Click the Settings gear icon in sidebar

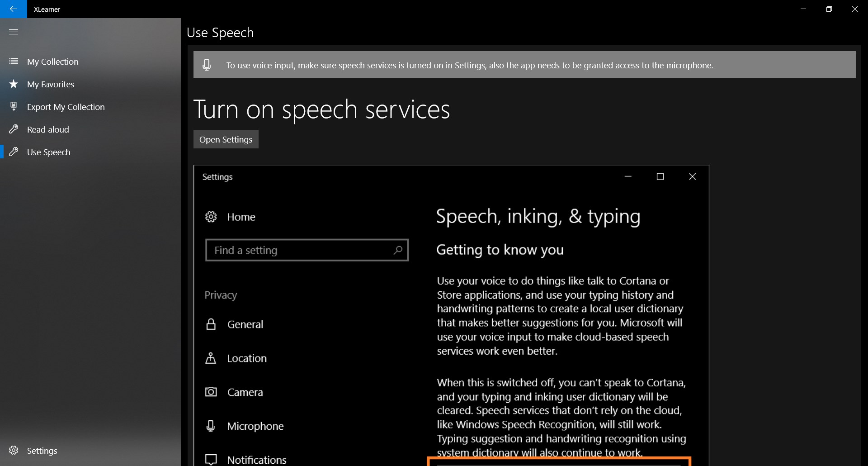14,451
